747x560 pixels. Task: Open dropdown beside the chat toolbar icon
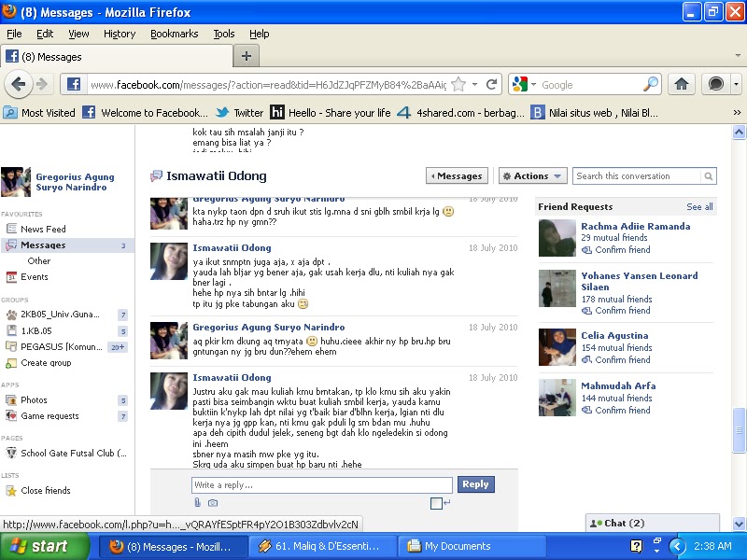point(736,84)
